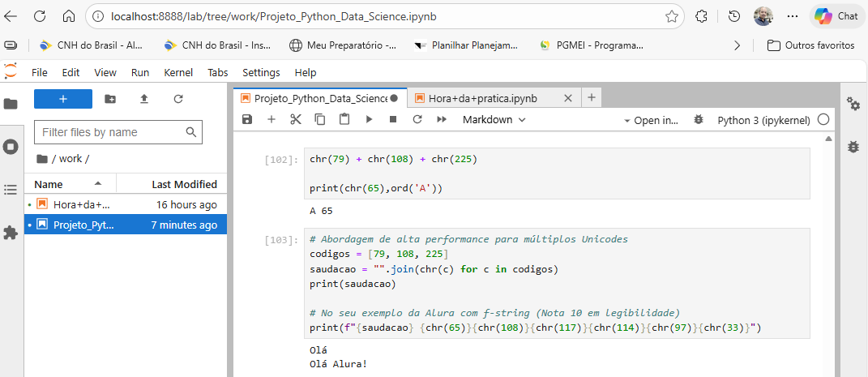Save the notebook with the floppy disk icon
The image size is (868, 377).
point(247,119)
